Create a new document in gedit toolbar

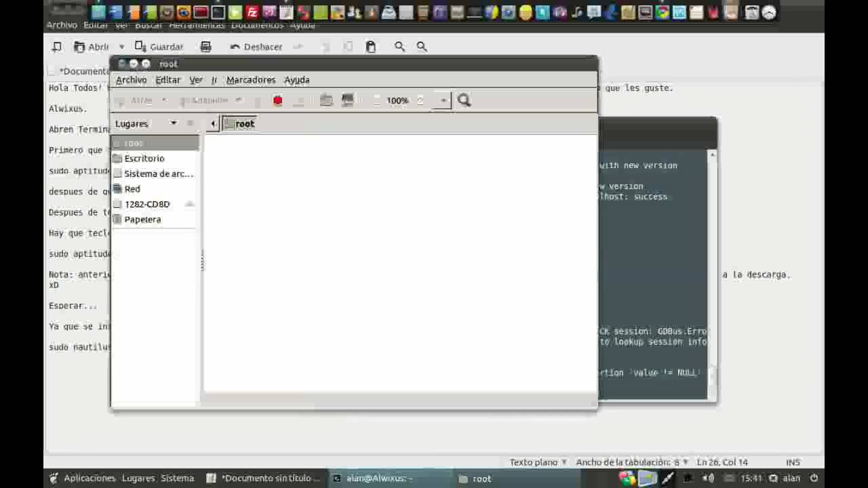pyautogui.click(x=57, y=47)
